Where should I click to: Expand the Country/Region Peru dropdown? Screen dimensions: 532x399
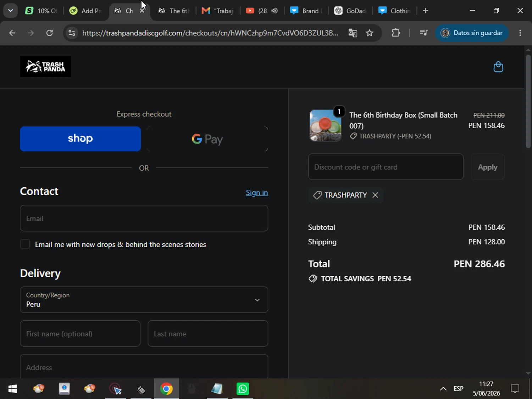[x=144, y=300]
